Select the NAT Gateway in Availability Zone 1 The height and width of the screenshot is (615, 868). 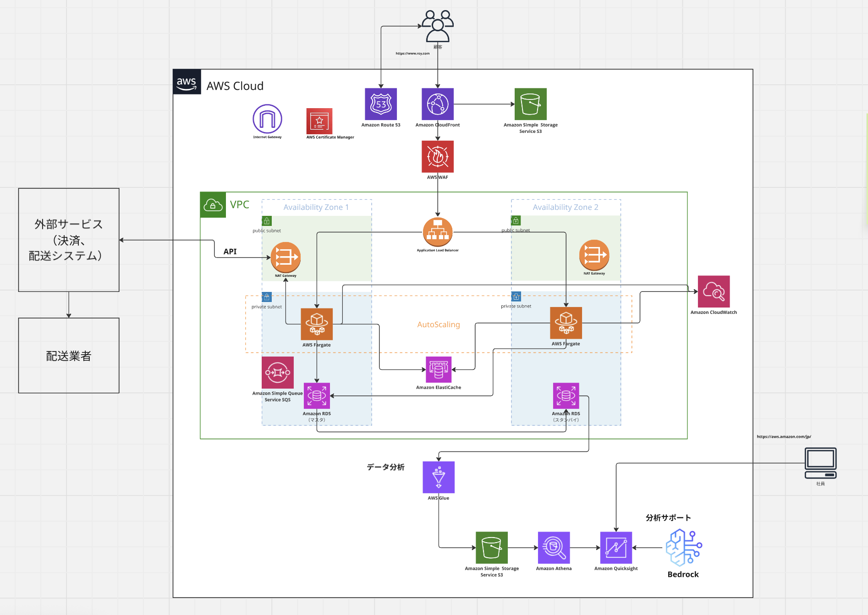pos(286,257)
